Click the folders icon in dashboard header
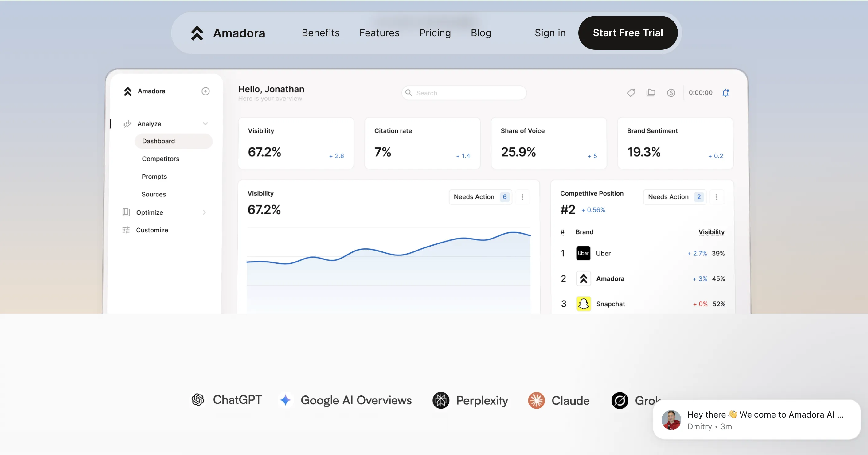 click(651, 93)
